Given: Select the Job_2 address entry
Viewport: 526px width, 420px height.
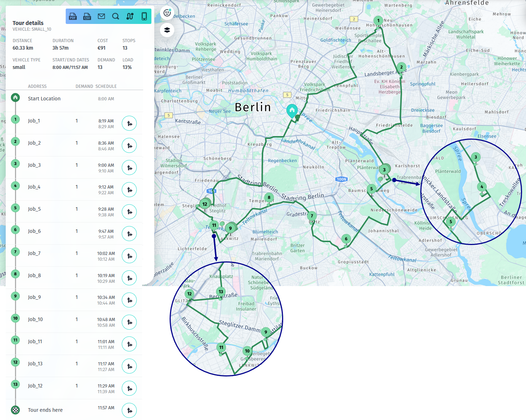Looking at the screenshot, I should (34, 143).
